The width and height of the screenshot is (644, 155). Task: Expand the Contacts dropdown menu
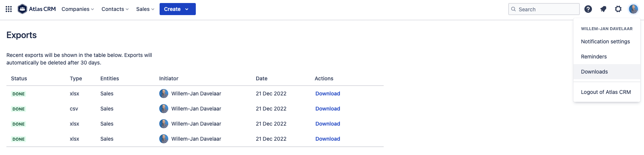(x=115, y=9)
